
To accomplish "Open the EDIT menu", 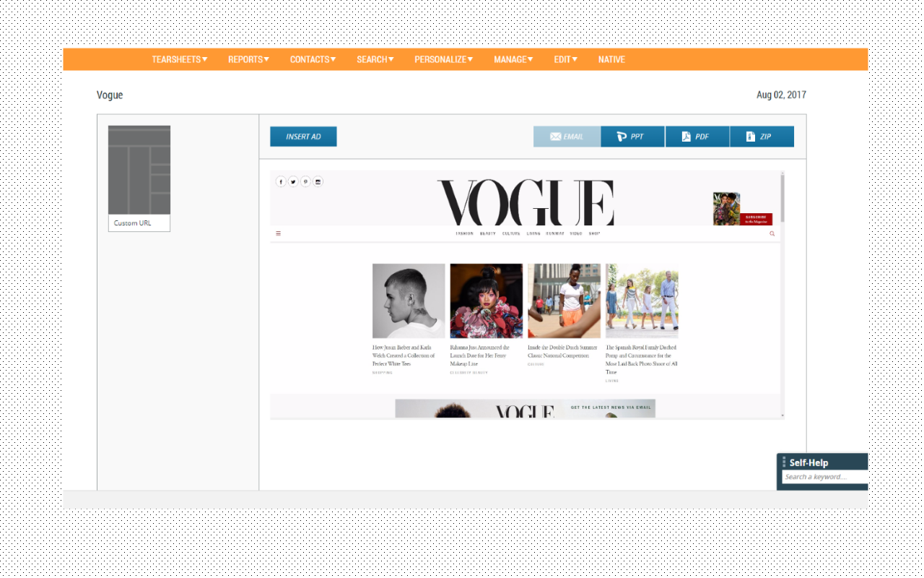I will point(565,59).
